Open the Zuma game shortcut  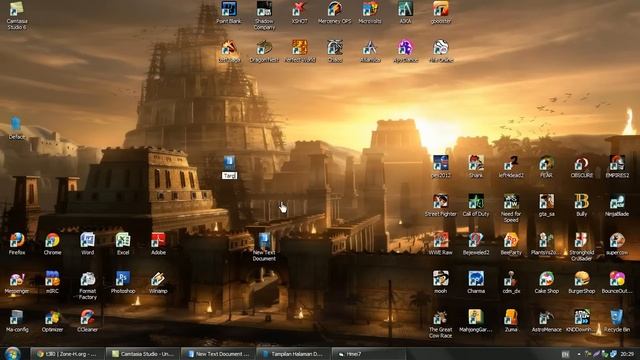[511, 321]
